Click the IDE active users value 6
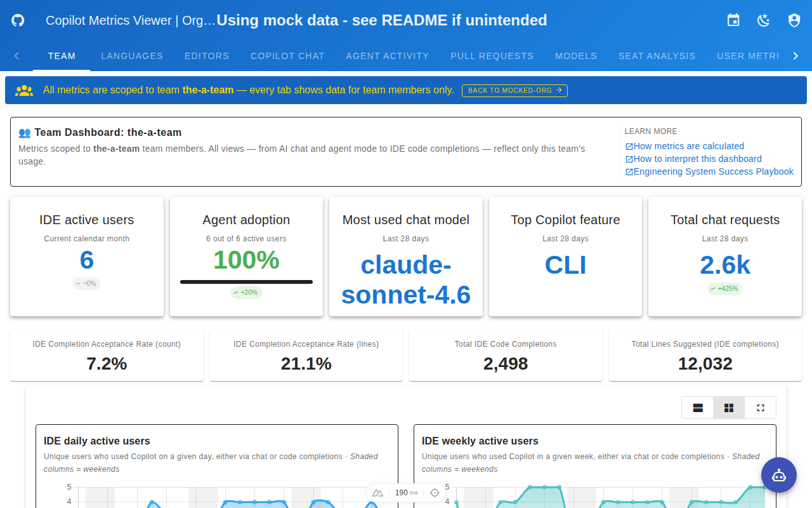The width and height of the screenshot is (812, 508). (87, 260)
